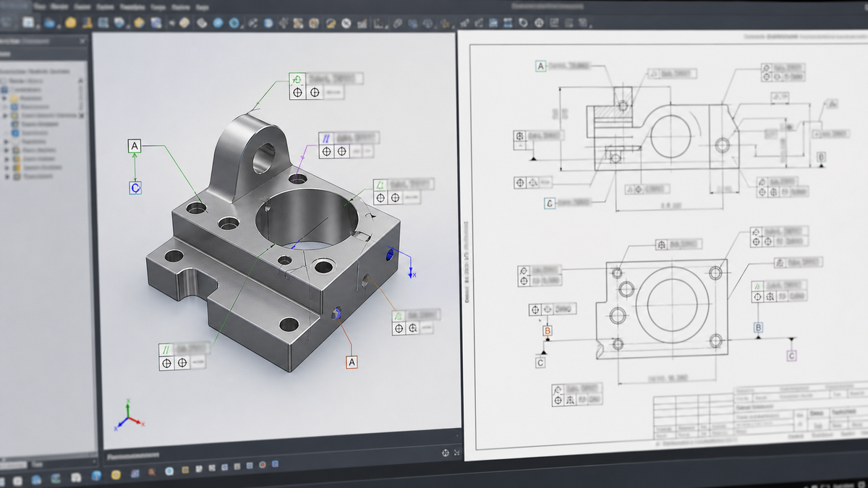The image size is (868, 488).
Task: Select the blue datum B label in the drawing
Action: click(x=758, y=328)
